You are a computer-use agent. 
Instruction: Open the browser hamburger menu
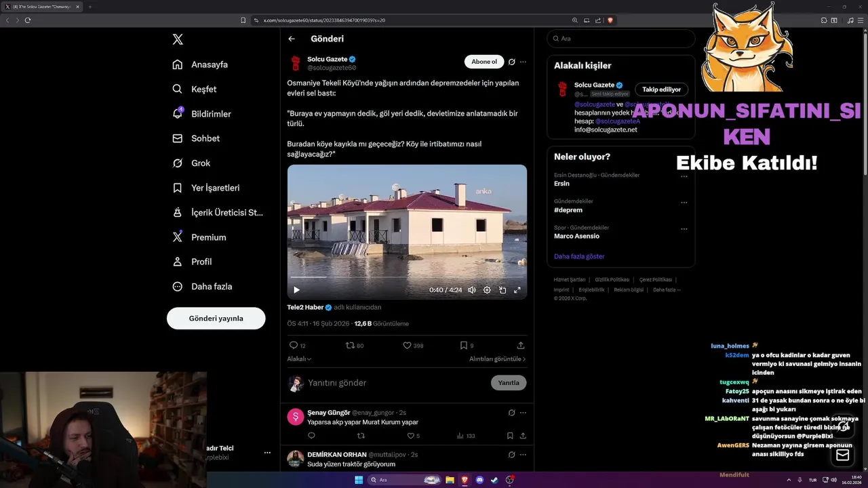[x=860, y=20]
